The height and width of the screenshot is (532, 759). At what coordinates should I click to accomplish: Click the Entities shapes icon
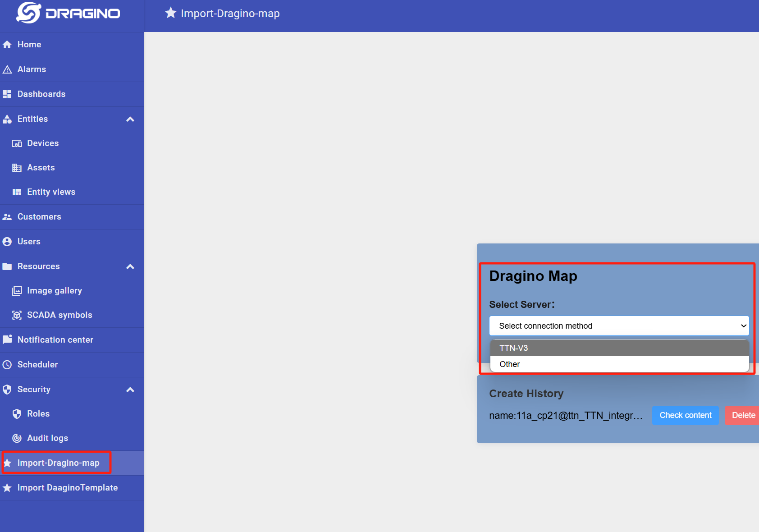[7, 119]
